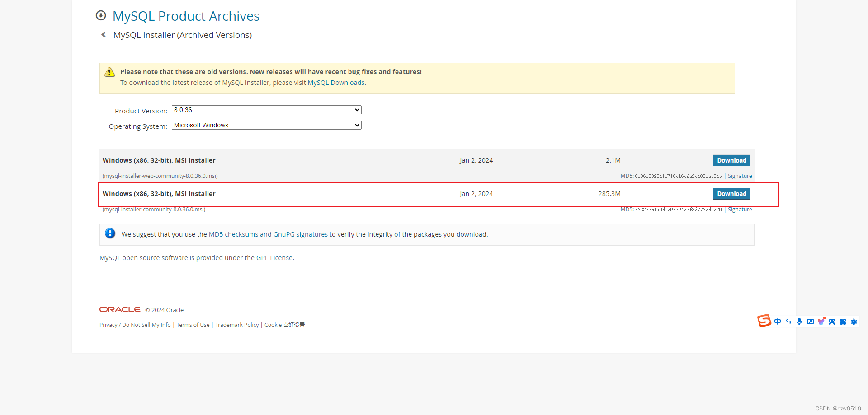Open the Signature link for the web installer
This screenshot has width=868, height=415.
coord(740,176)
